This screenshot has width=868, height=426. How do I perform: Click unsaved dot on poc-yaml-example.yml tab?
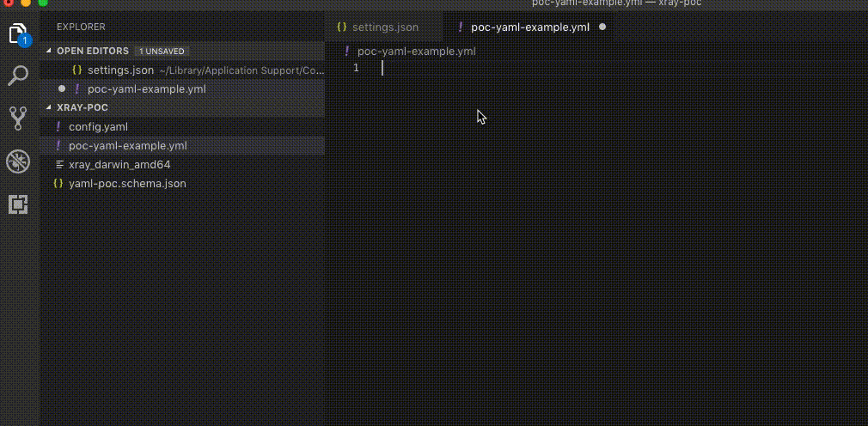click(x=602, y=27)
